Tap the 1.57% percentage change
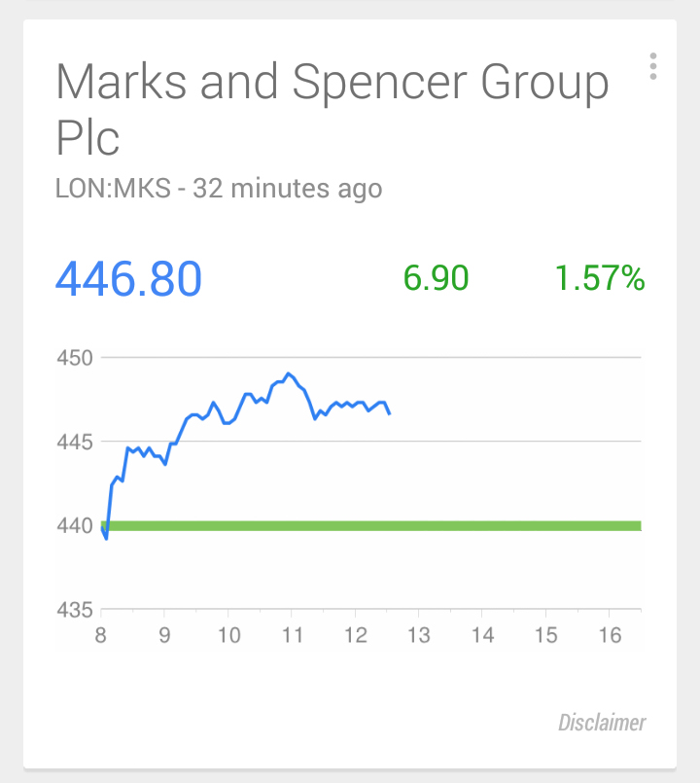Viewport: 700px width, 783px height. tap(600, 277)
